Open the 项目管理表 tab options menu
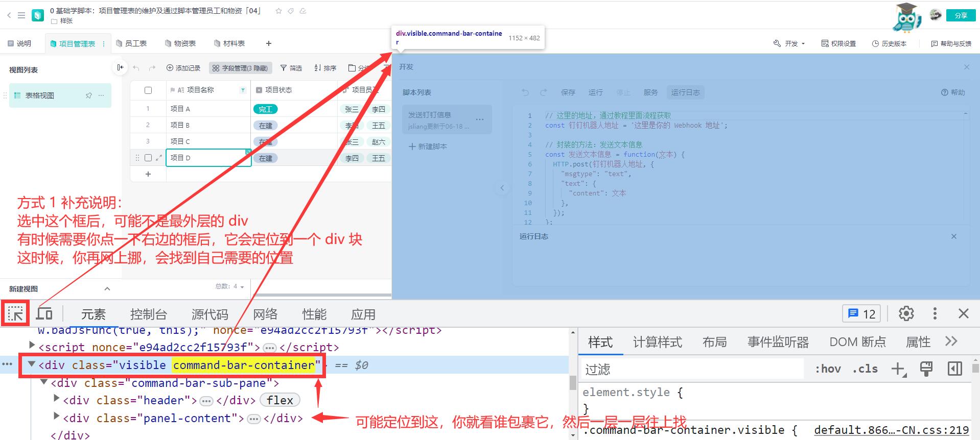This screenshot has height=440, width=980. [x=104, y=43]
